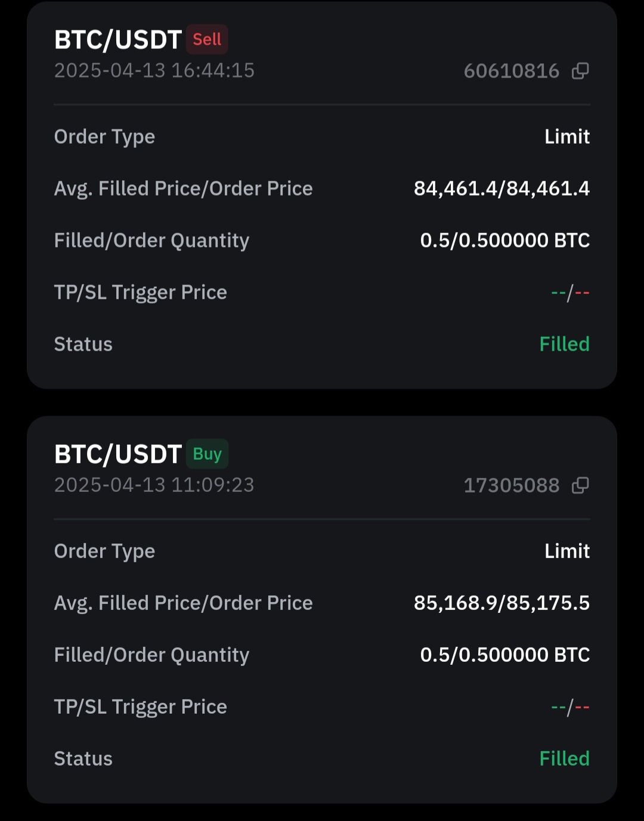Tap the Buy order's 0.5/0.500000 BTC quantity
644x821 pixels.
[x=504, y=655]
